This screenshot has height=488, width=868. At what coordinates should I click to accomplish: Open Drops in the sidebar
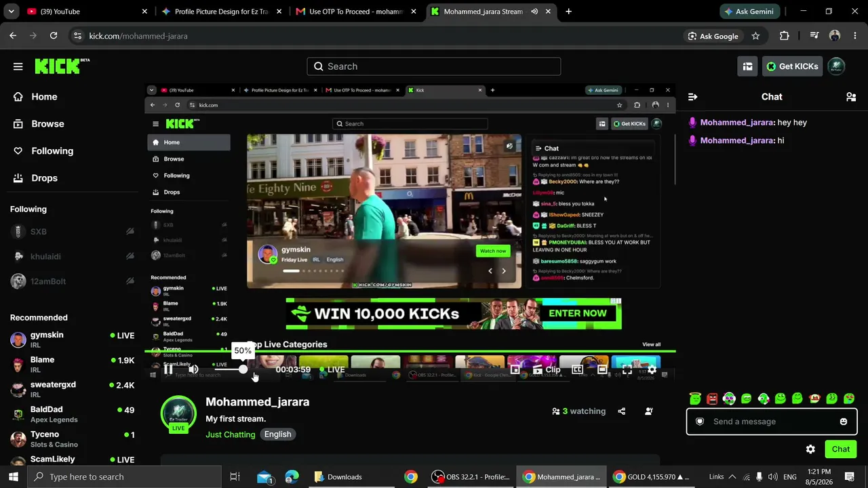(35, 178)
